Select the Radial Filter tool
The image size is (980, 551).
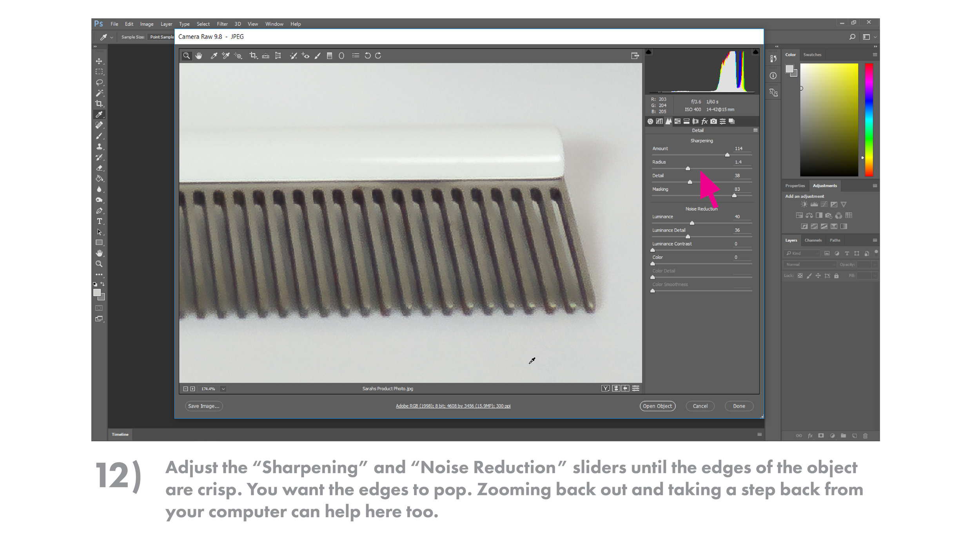(x=341, y=56)
